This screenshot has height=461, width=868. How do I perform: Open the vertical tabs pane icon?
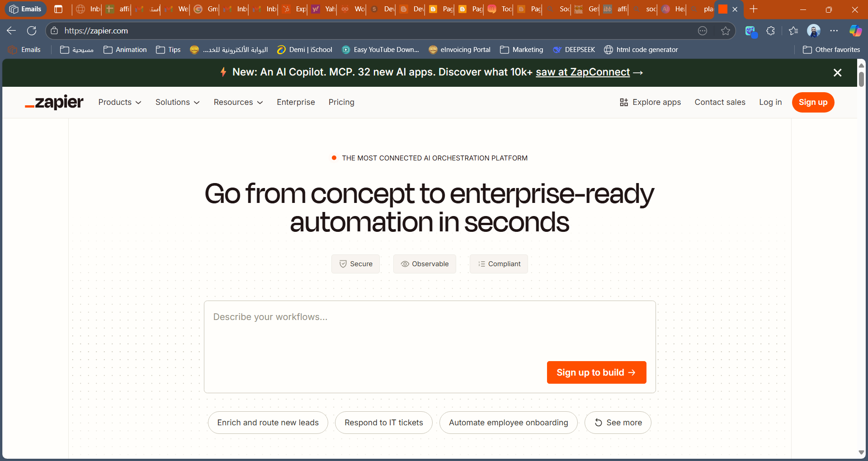58,9
